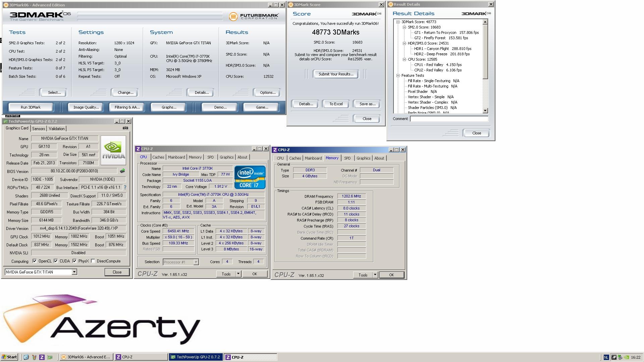This screenshot has height=362, width=644.
Task: Open Tools dropdown arrow in CPU-Z Memory window
Action: click(x=375, y=275)
